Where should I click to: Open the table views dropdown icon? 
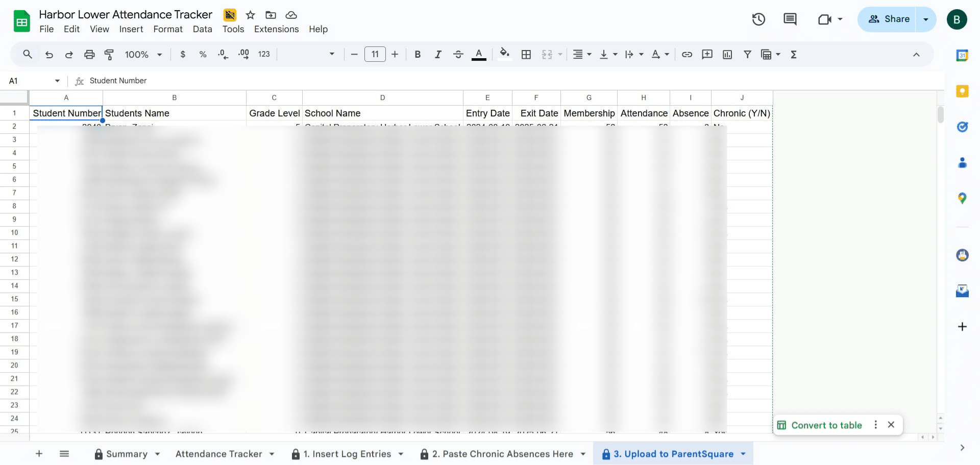coord(771,54)
